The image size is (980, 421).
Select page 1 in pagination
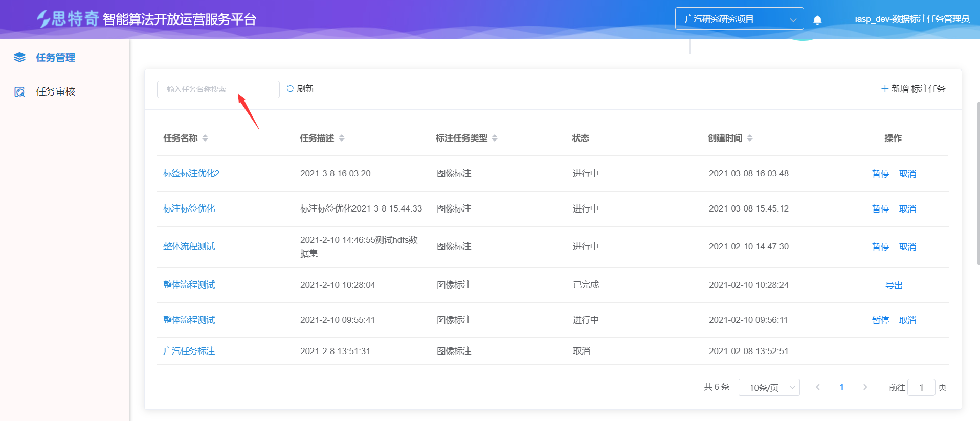click(841, 387)
